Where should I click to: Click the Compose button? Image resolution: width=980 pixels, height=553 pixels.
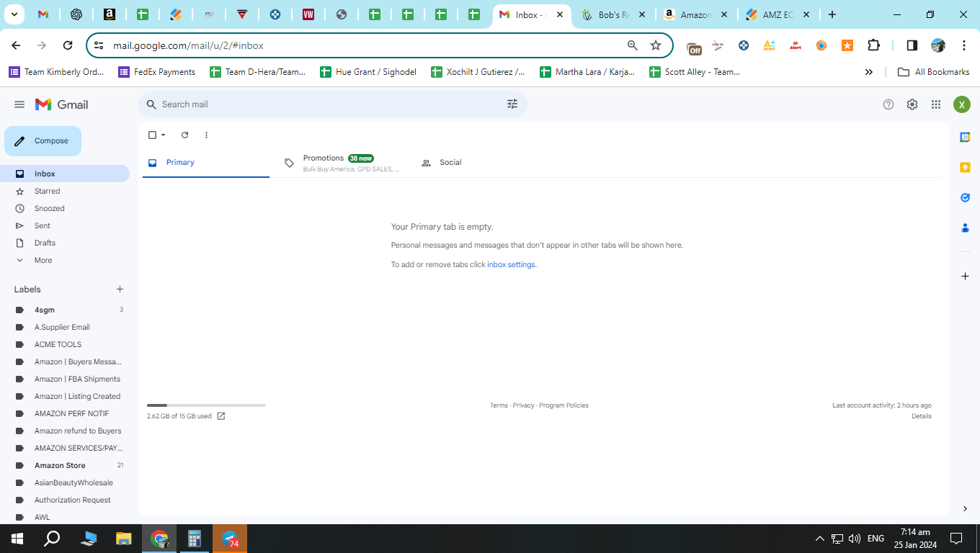click(43, 141)
